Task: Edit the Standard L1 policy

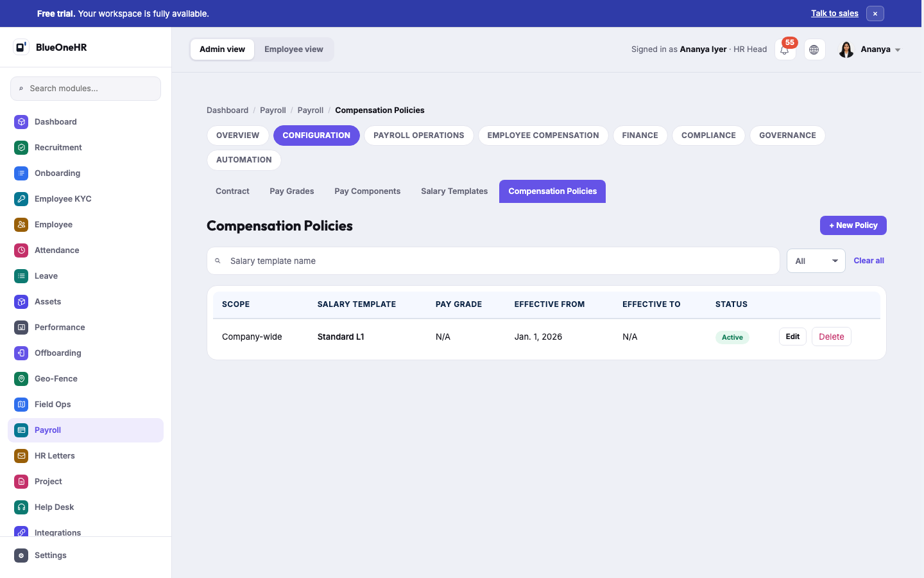Action: (792, 337)
